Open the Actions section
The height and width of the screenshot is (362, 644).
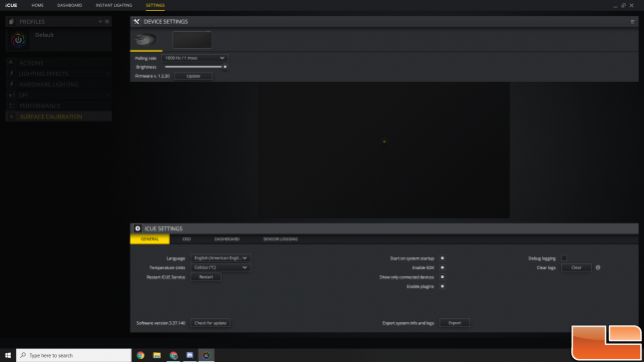(59, 63)
